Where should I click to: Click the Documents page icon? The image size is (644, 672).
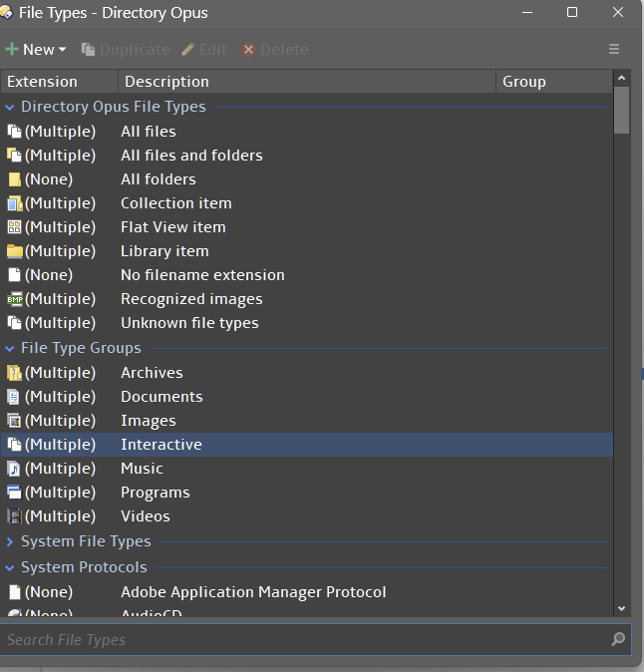pyautogui.click(x=14, y=397)
